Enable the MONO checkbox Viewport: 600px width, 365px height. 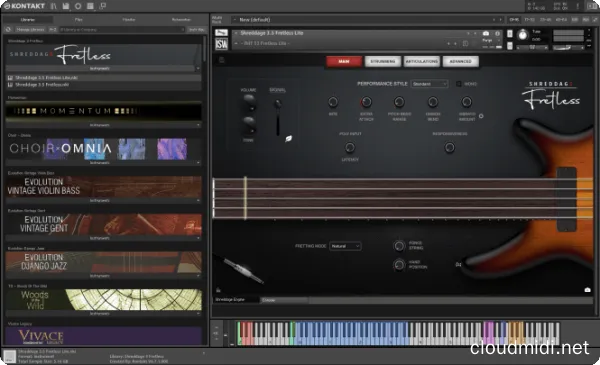(458, 84)
